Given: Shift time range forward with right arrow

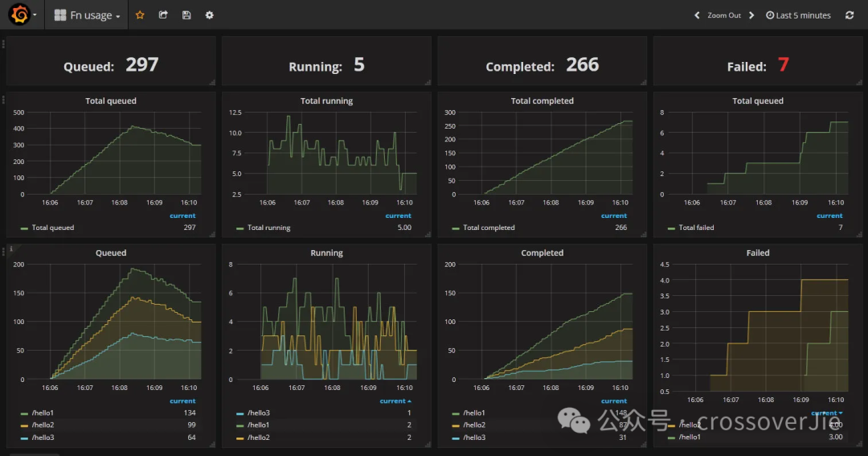Looking at the screenshot, I should [x=751, y=15].
